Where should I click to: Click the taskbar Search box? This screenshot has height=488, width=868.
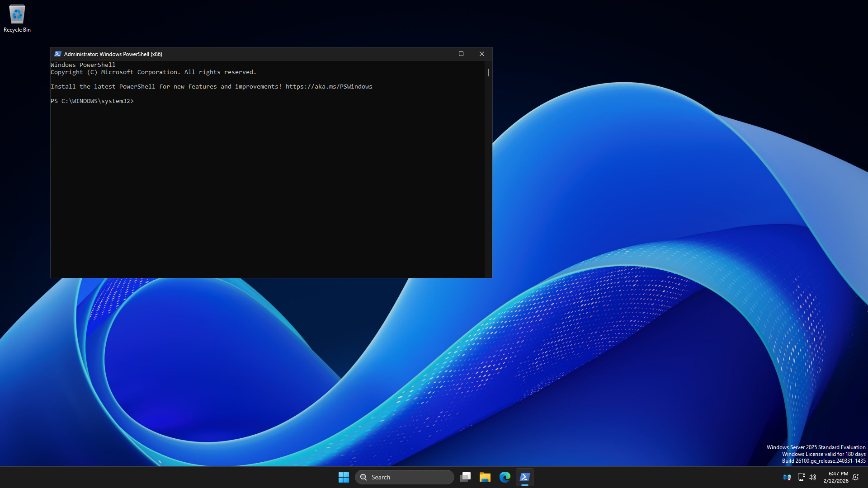405,477
